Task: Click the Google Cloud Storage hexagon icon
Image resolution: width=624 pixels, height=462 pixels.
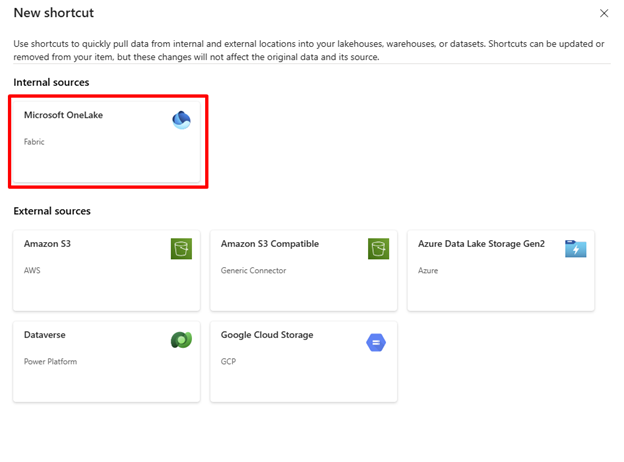Action: (x=376, y=343)
